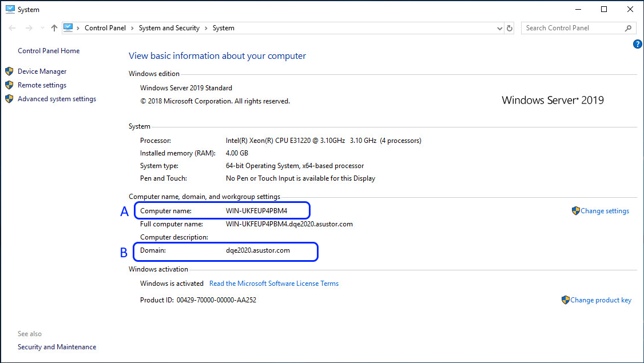Expand chevron after Control Panel breadcrumb

coord(132,29)
